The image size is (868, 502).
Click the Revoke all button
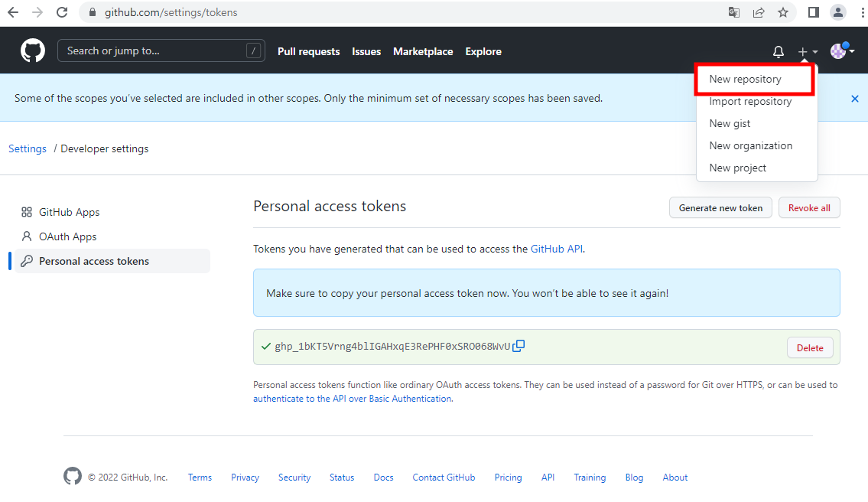[x=809, y=208]
